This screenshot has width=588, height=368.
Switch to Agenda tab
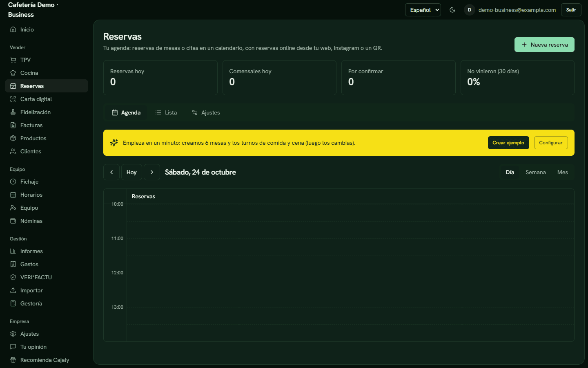126,112
